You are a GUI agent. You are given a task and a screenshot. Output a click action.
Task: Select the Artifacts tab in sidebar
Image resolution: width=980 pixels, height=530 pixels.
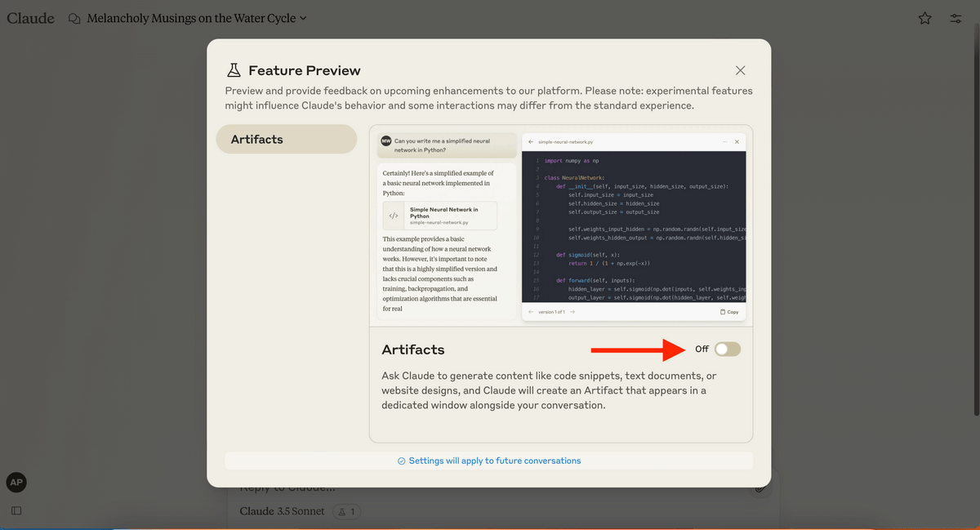(287, 139)
